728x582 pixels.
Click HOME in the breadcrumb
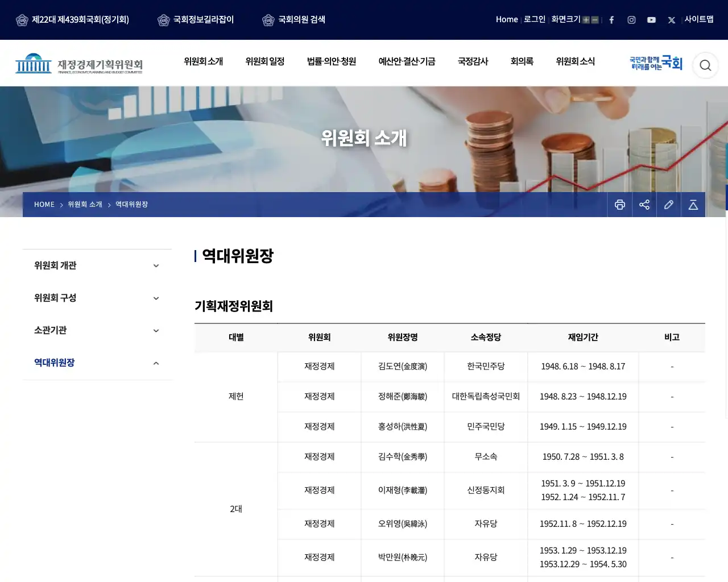click(x=44, y=205)
